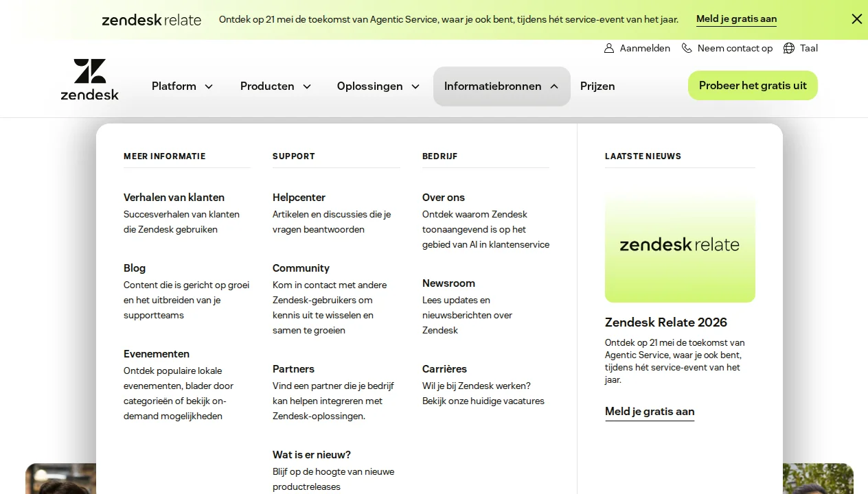Image resolution: width=868 pixels, height=494 pixels.
Task: Click the phone icon next to Neem contact op
Action: click(x=687, y=48)
